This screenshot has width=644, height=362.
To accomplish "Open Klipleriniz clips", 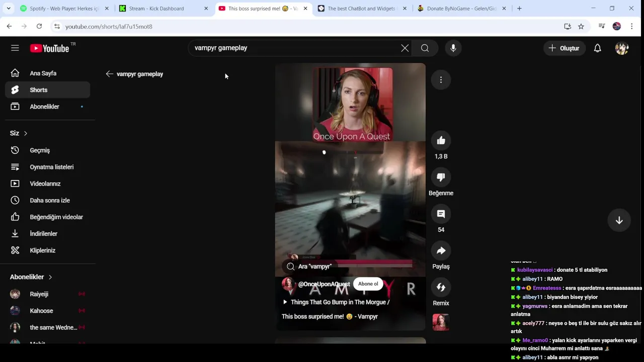I will (48, 250).
